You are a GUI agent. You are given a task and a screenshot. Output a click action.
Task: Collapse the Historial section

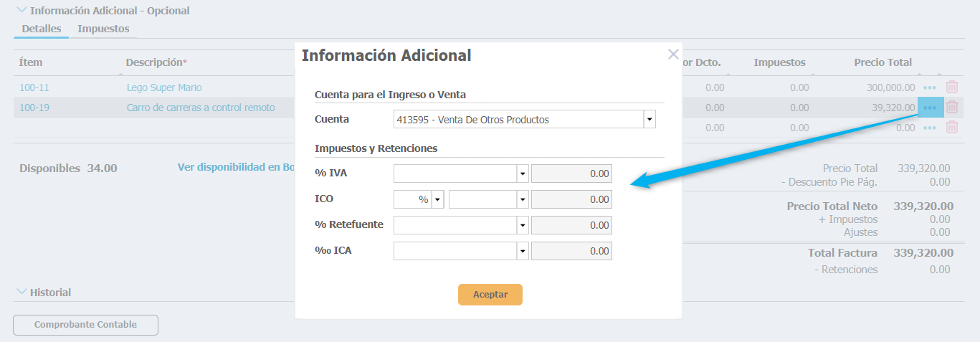(22, 292)
